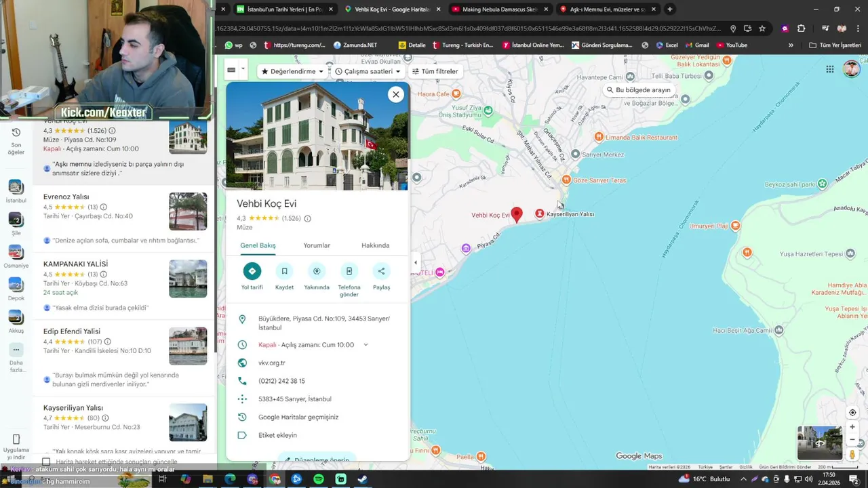Click the install app icon in address bar
This screenshot has height=488, width=868.
click(x=747, y=28)
